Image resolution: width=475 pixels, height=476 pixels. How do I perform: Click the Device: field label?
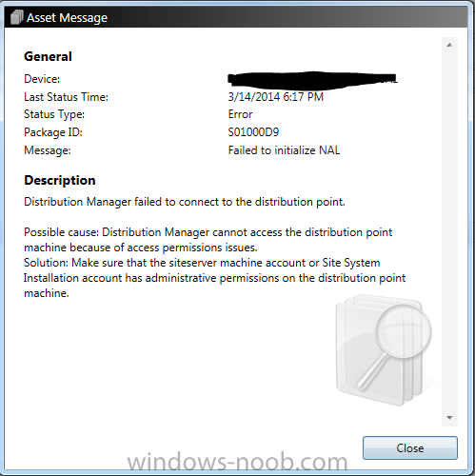42,79
